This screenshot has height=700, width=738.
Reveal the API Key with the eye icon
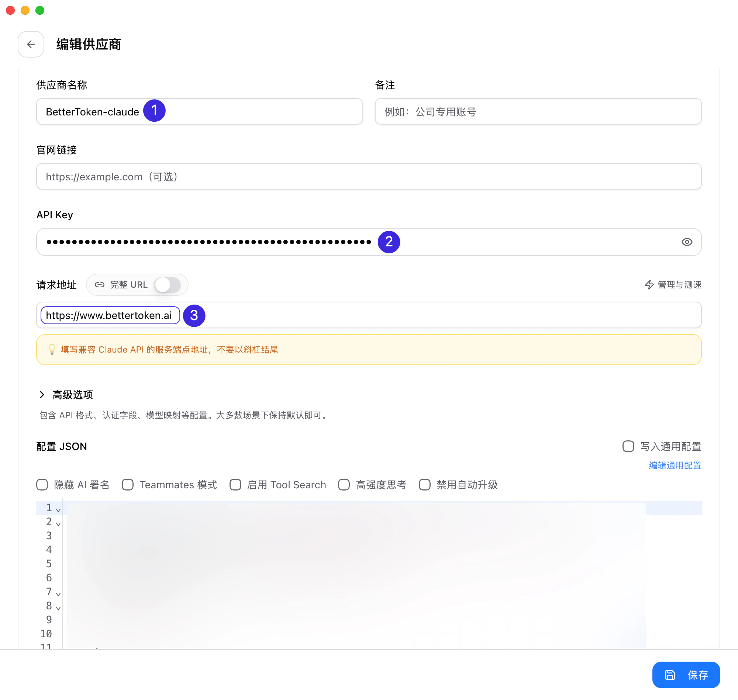coord(687,242)
